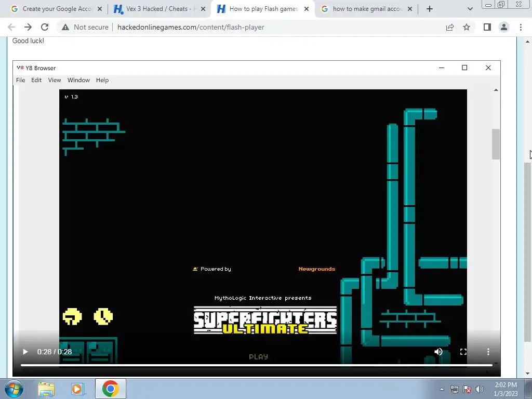532x399 pixels.
Task: Open the Action Center flag icon
Action: 467,389
